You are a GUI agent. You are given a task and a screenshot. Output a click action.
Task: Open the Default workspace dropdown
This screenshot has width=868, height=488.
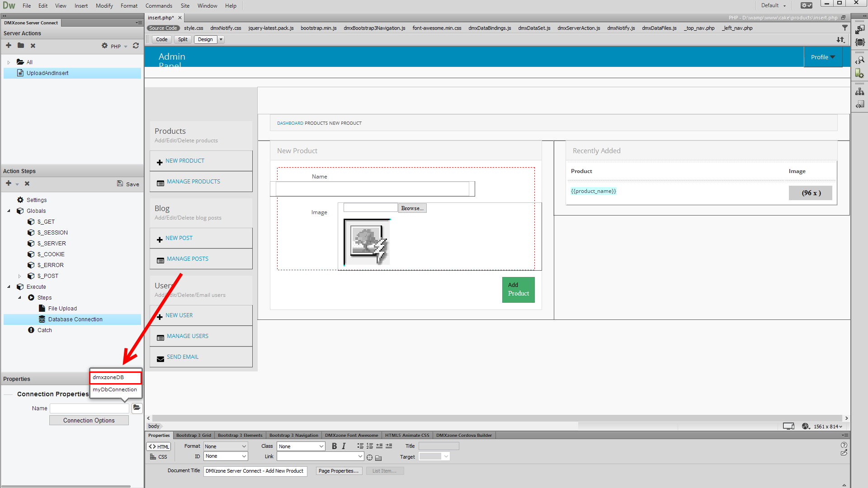pyautogui.click(x=774, y=5)
